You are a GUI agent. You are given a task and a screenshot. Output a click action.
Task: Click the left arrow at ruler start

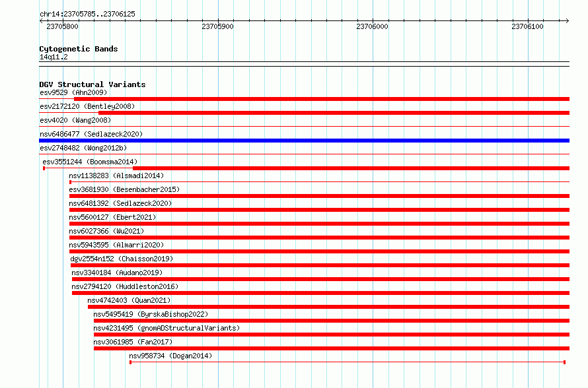click(41, 21)
